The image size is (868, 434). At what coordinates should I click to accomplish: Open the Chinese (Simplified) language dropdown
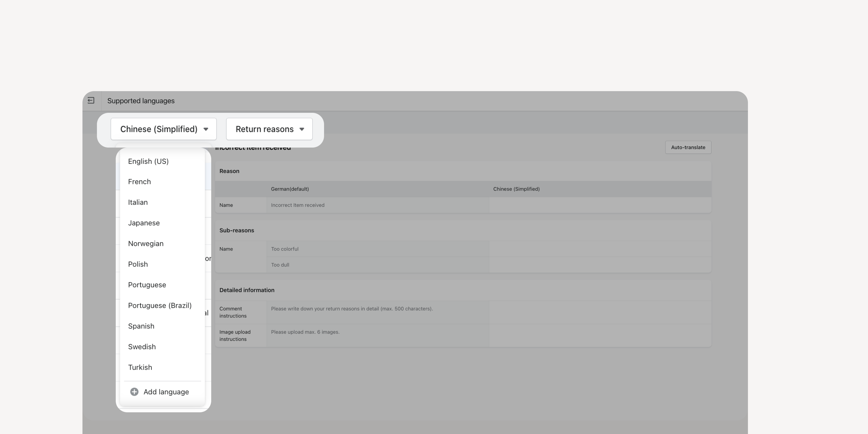163,129
